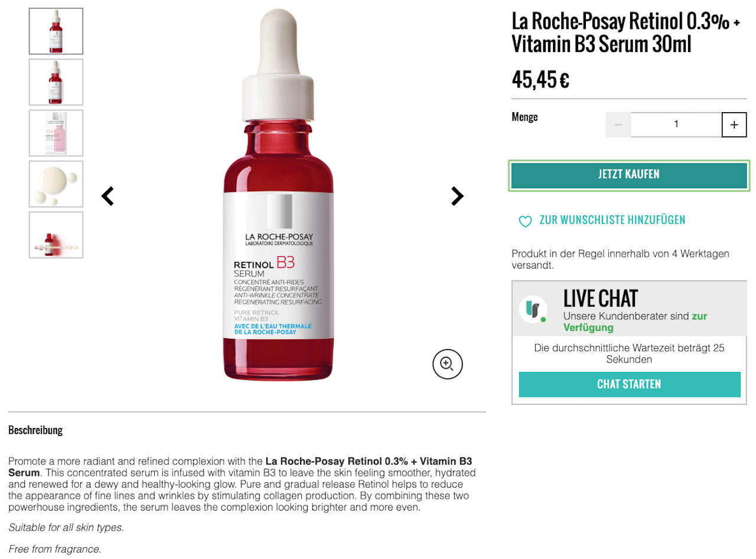
Task: Focus the Menge quantity input field
Action: point(676,125)
